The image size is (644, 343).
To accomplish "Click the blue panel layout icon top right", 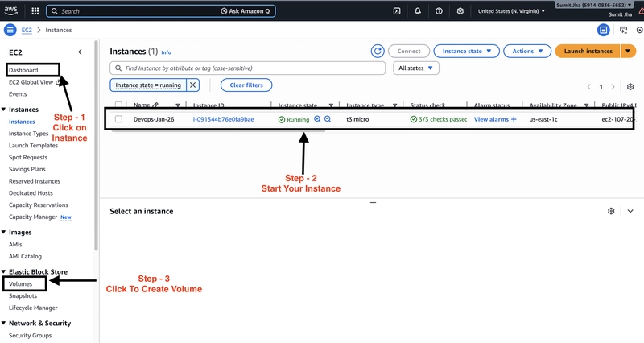I will (x=603, y=30).
